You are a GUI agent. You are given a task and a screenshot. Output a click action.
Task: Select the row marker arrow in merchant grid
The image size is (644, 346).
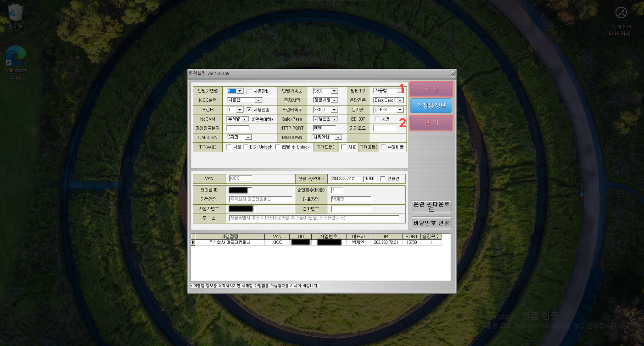[193, 242]
